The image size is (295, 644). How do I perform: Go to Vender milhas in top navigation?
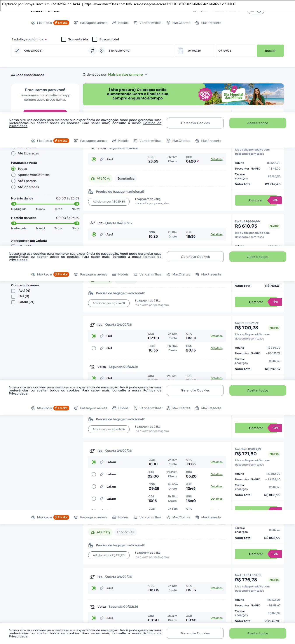[148, 23]
